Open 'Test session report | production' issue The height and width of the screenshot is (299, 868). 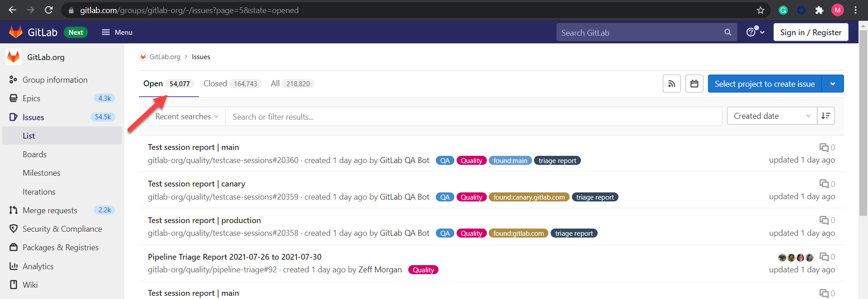[204, 220]
